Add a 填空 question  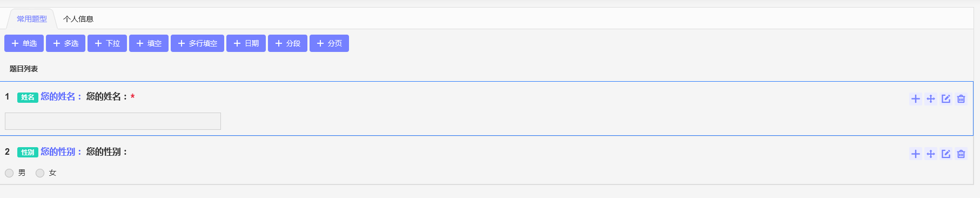pos(149,43)
